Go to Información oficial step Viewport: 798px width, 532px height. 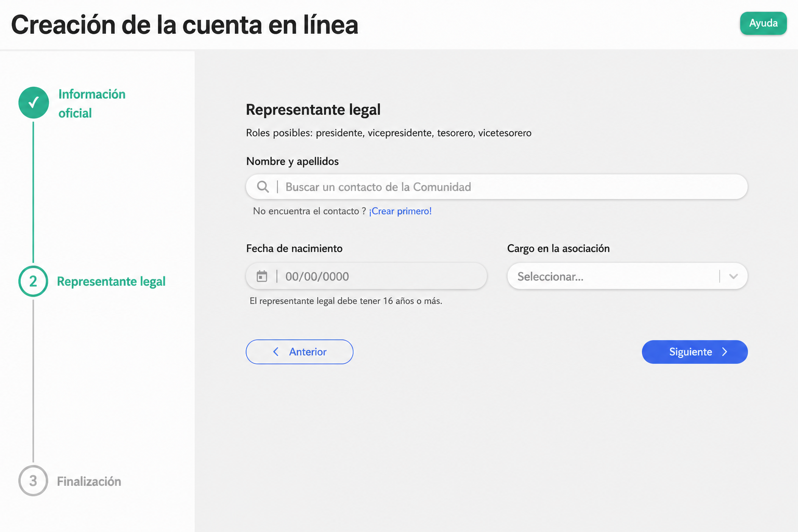tap(92, 103)
